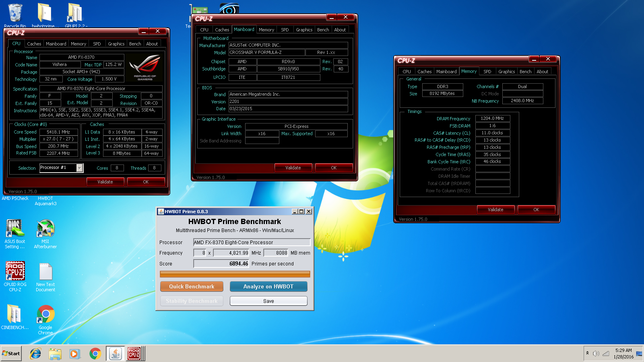Open About tab in the right Memory window

point(543,72)
